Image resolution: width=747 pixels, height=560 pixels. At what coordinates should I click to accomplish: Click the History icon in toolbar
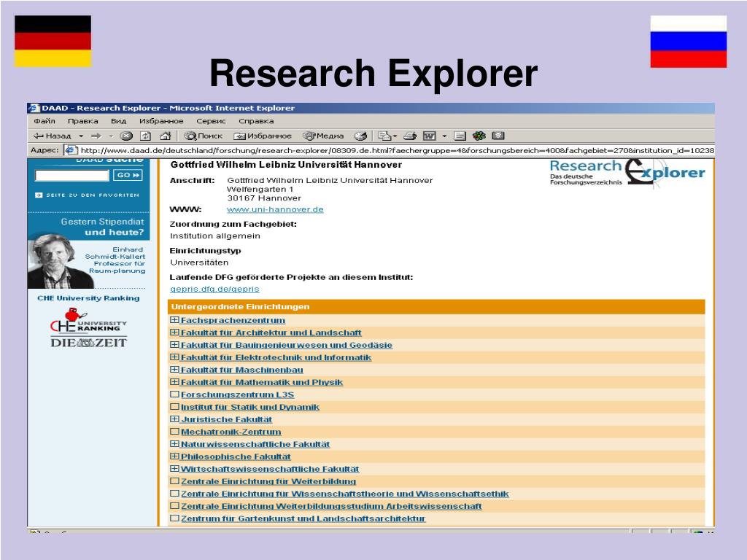point(360,136)
